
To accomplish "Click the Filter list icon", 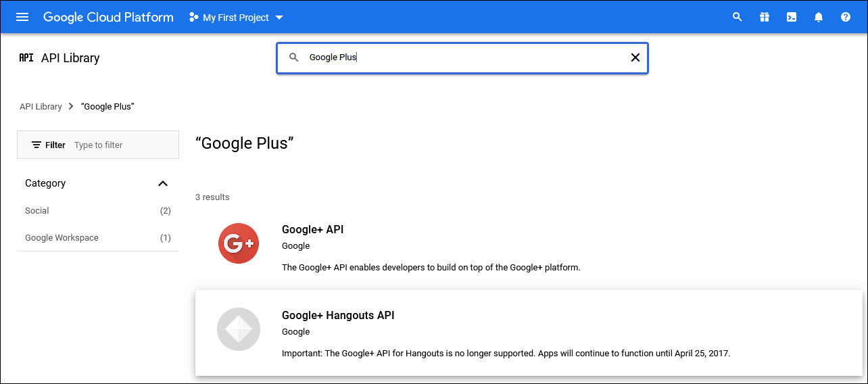I will [x=37, y=145].
